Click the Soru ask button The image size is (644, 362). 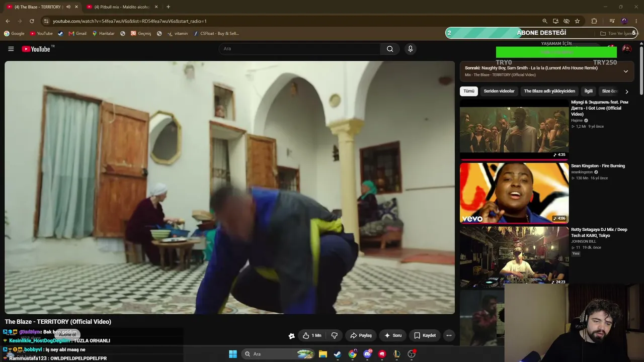[x=393, y=335]
